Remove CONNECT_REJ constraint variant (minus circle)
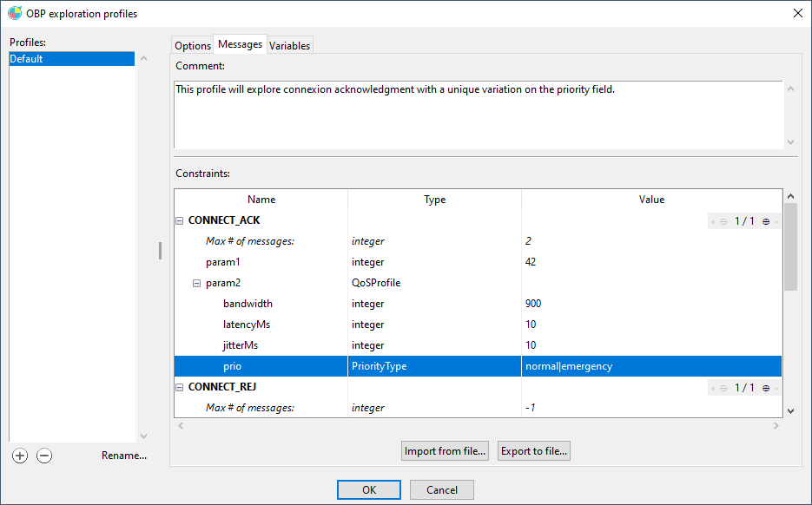Viewport: 812px width, 505px height. [723, 388]
